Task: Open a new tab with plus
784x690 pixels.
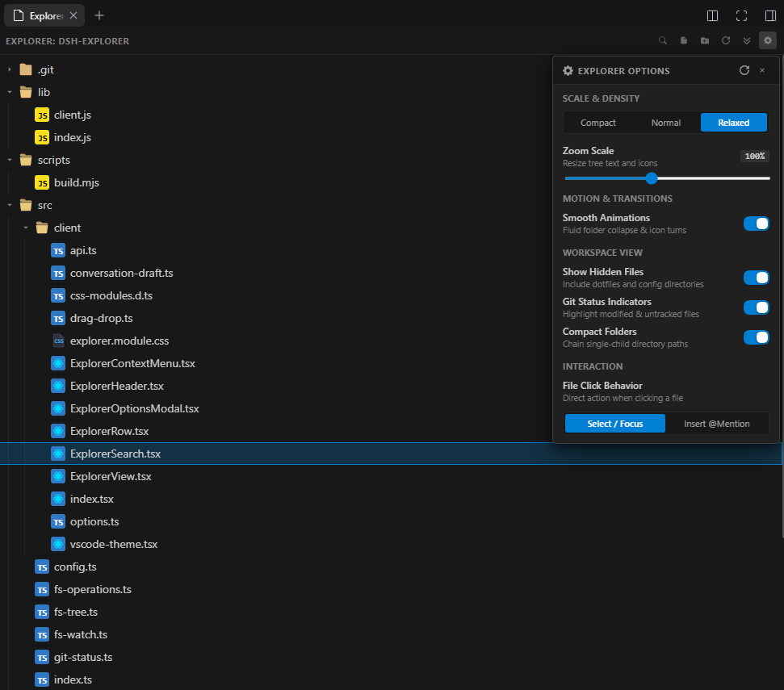Action: click(x=99, y=15)
